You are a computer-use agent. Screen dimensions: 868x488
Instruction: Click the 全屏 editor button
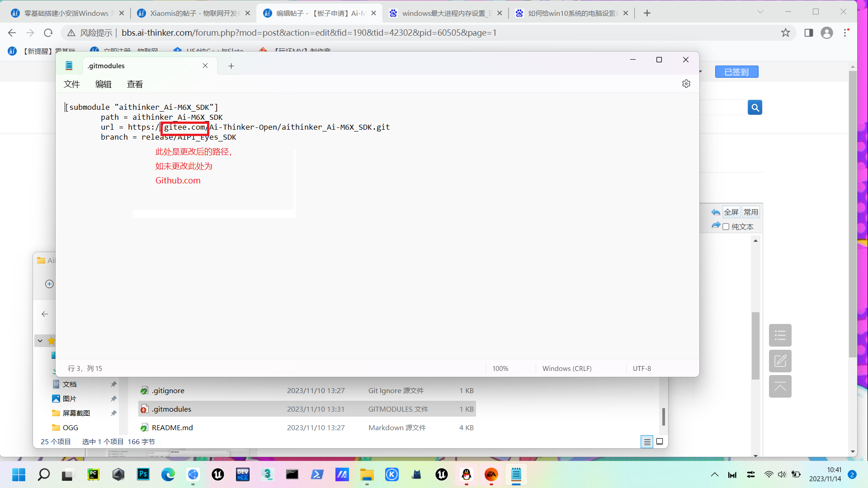coord(731,212)
